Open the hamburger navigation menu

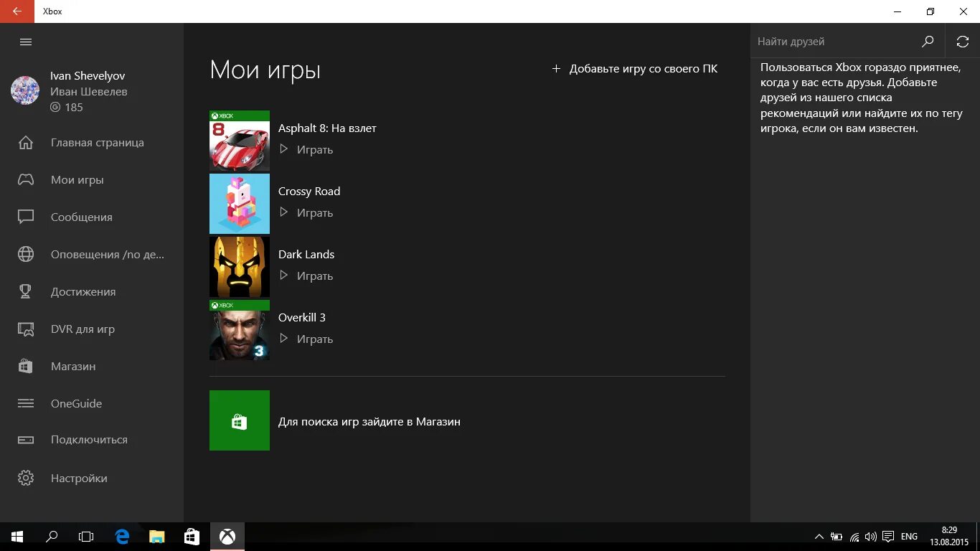(x=26, y=42)
